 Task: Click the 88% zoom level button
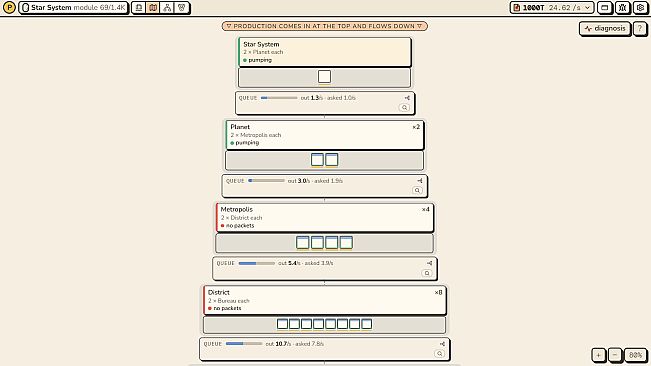(636, 355)
